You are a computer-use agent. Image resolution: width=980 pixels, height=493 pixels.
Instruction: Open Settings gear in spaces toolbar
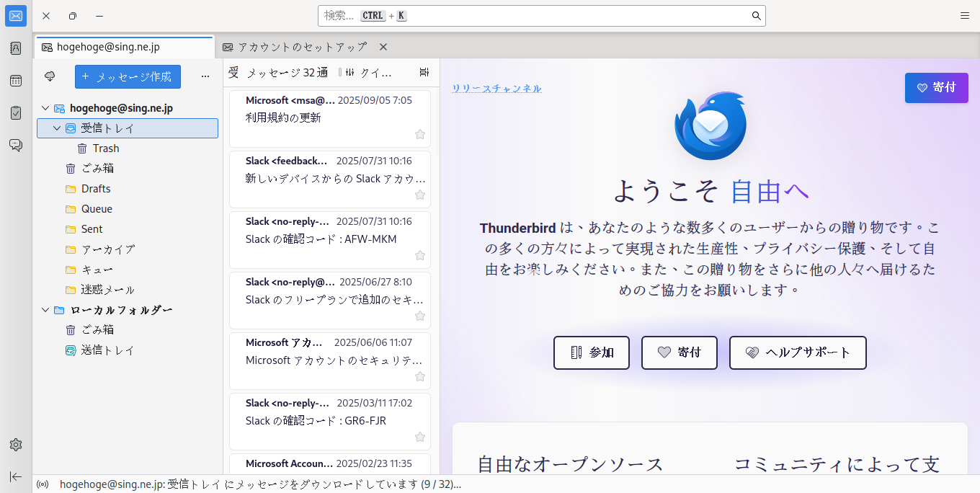click(16, 445)
